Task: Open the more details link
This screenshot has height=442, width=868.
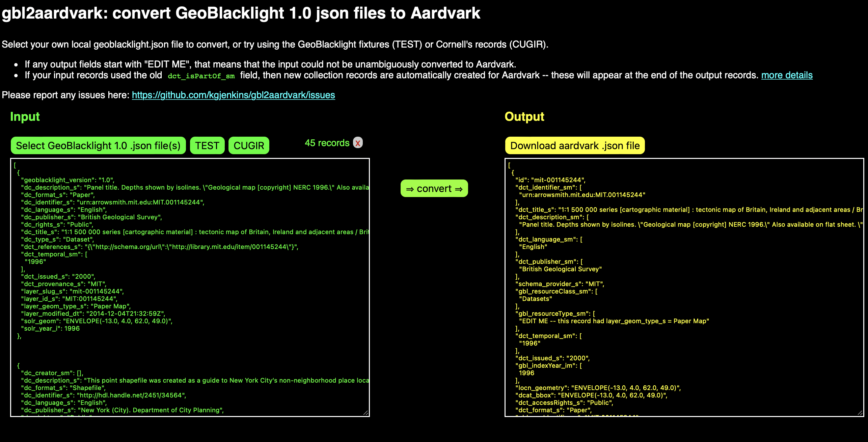Action: coord(787,75)
